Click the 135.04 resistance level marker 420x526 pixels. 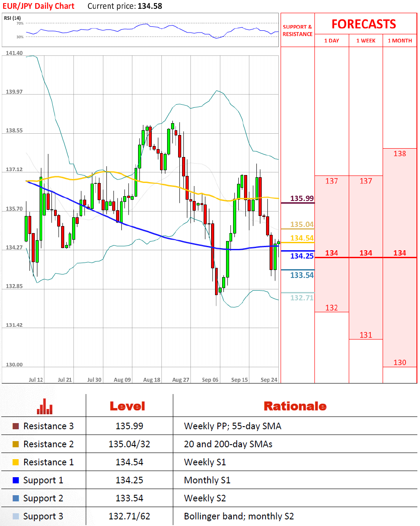302,224
